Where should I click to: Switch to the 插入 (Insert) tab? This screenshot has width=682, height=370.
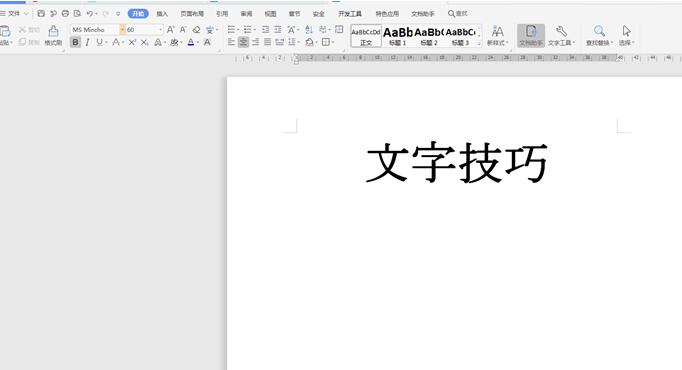[162, 13]
